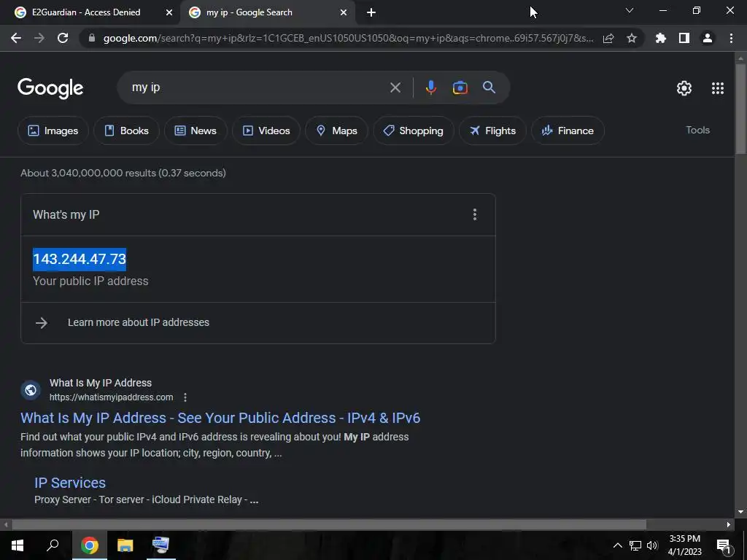Open the Extensions puzzle icon

(661, 38)
